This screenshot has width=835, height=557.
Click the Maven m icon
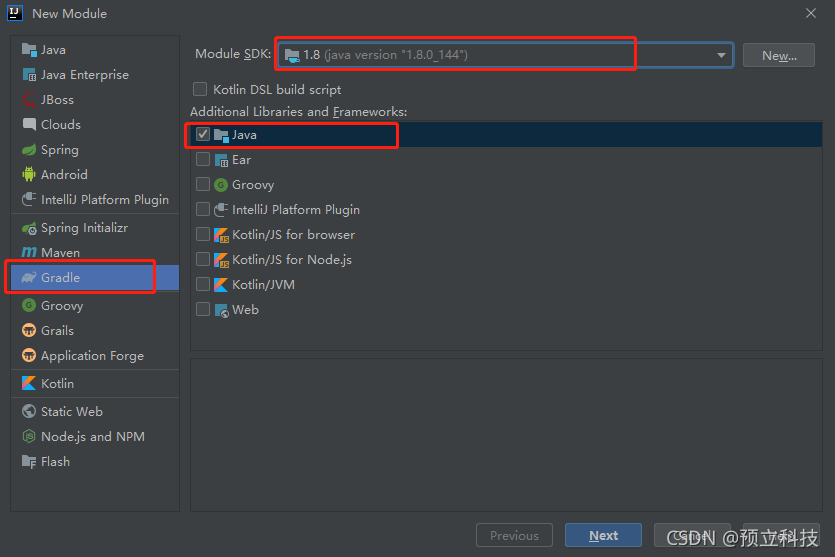point(29,252)
